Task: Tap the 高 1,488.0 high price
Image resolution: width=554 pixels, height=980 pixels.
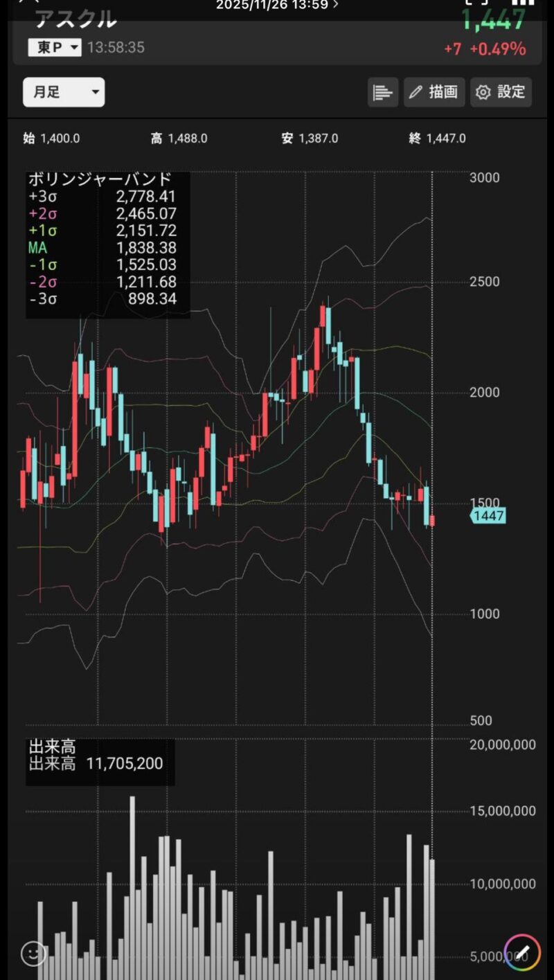Action: 179,139
